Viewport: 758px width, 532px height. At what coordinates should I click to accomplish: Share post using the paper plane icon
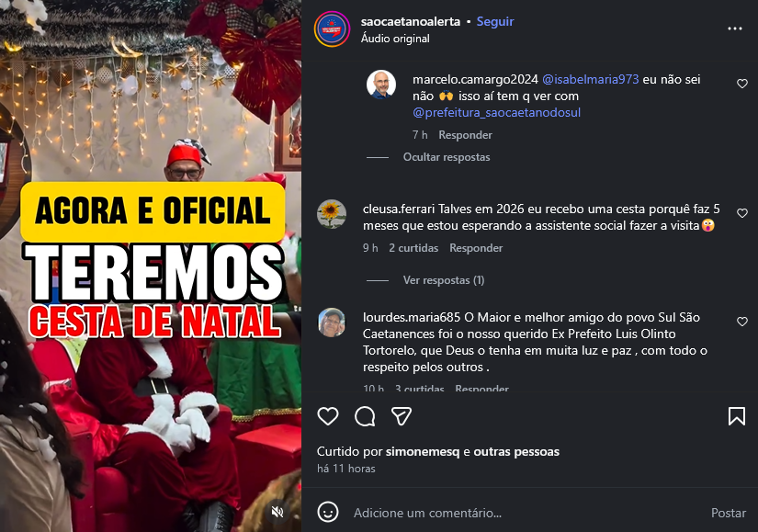pyautogui.click(x=402, y=416)
